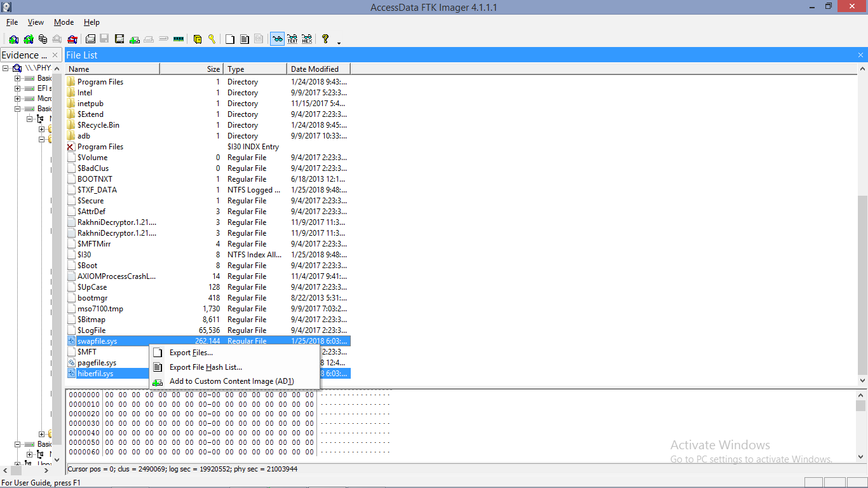Select the $Recycle.Bin directory row
The height and width of the screenshot is (488, 868).
pos(208,125)
